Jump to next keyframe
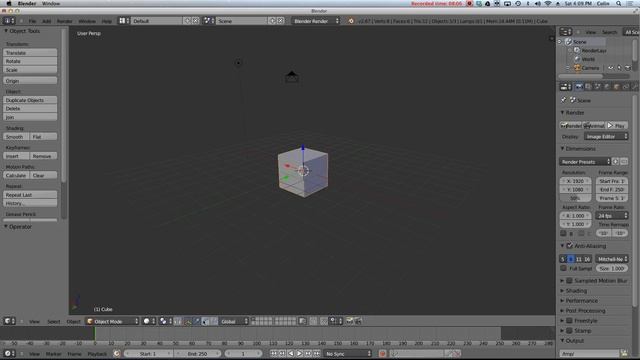The width and height of the screenshot is (640, 360). pyautogui.click(x=308, y=353)
